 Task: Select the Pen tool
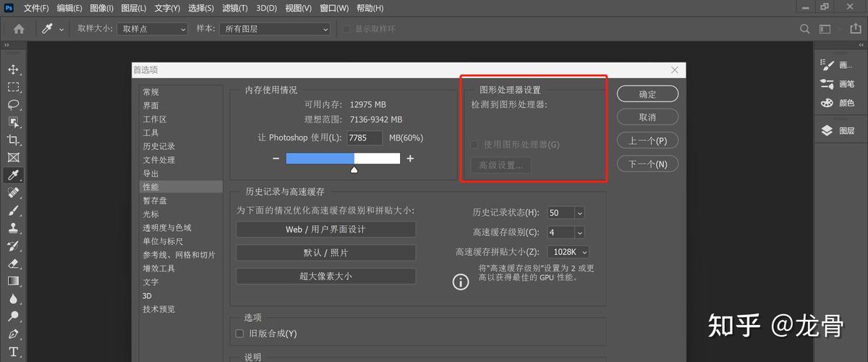tap(13, 334)
